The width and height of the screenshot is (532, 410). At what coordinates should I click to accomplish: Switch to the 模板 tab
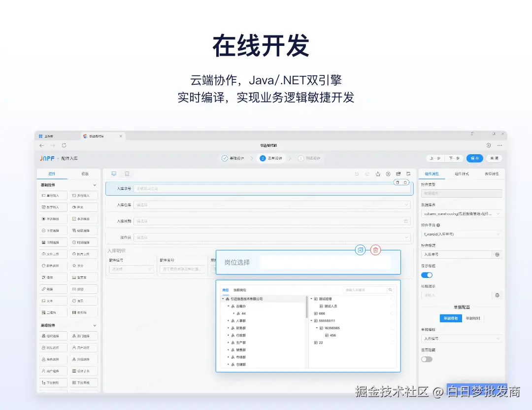pos(85,174)
